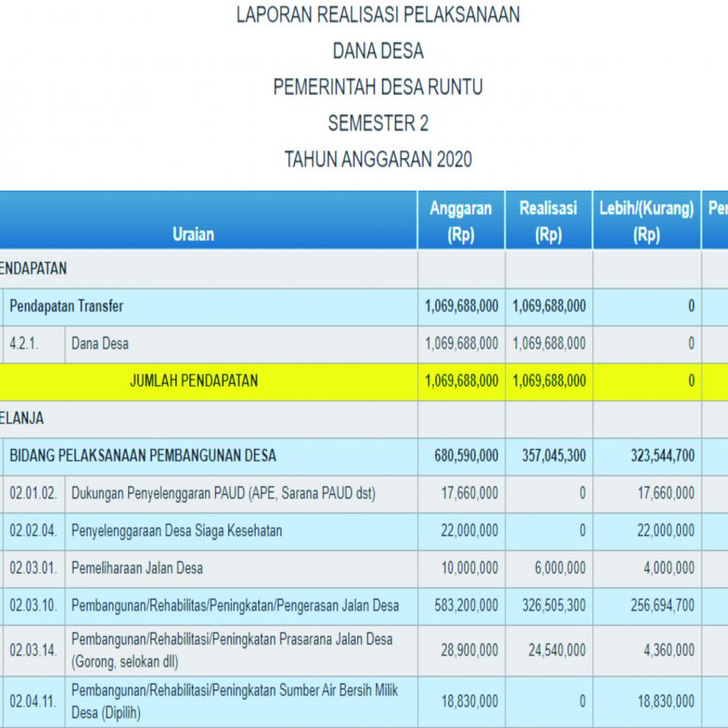The width and height of the screenshot is (728, 728).
Task: Click the "Lebih/(Kurang) (Rp)" column header
Action: point(646,221)
